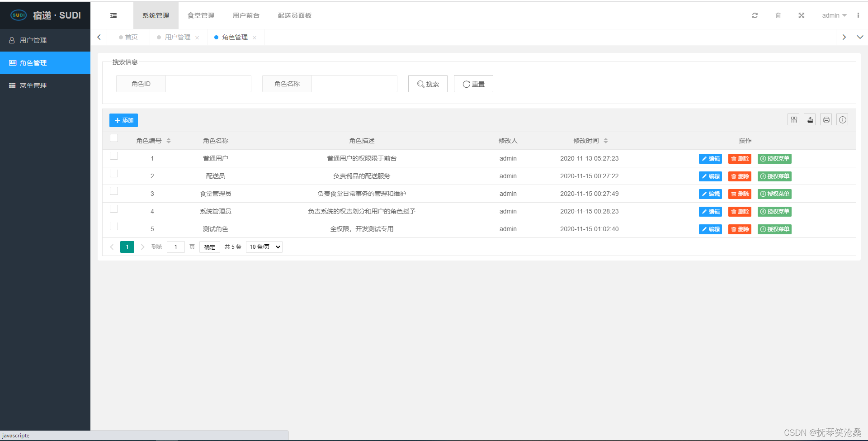Image resolution: width=868 pixels, height=441 pixels.
Task: Click the refresh icon in top bar
Action: [755, 15]
